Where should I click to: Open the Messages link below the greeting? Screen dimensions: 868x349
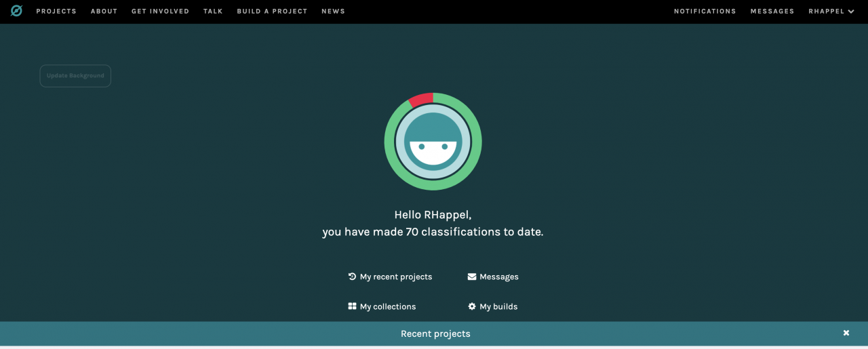pos(493,276)
